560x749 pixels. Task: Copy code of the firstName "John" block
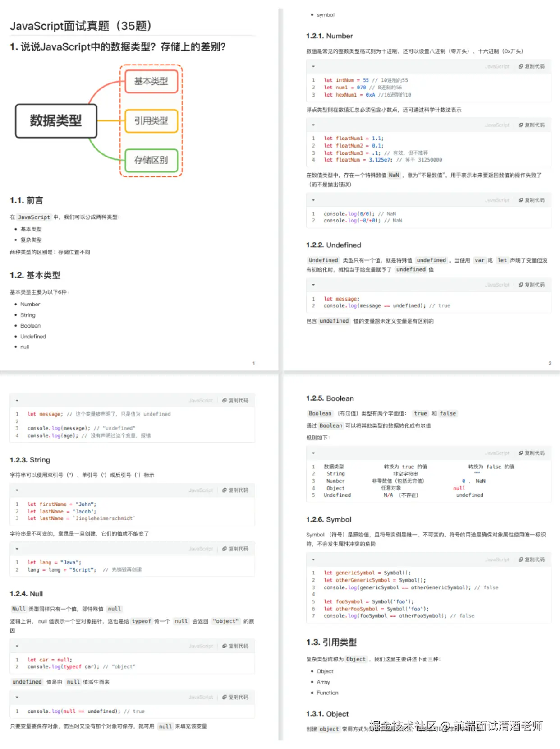[235, 490]
